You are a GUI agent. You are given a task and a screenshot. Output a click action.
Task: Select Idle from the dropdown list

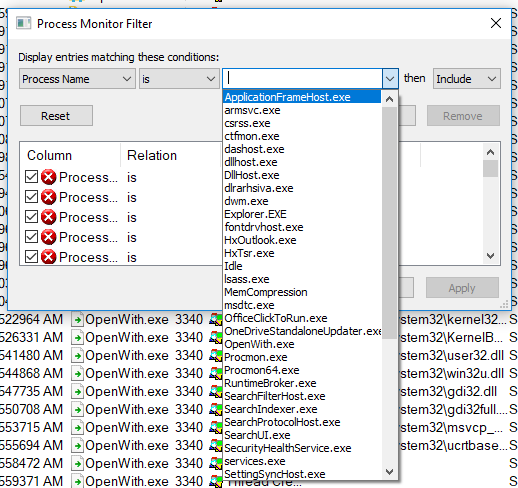point(302,266)
